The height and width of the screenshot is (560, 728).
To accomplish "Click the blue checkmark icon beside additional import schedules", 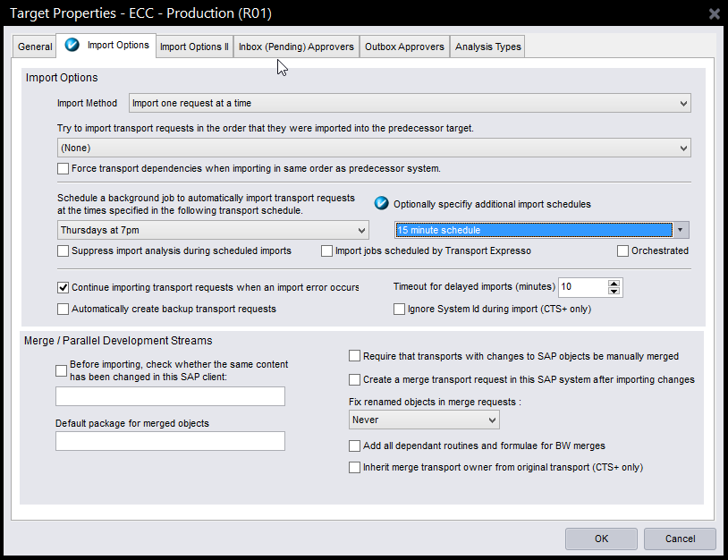I will click(381, 203).
